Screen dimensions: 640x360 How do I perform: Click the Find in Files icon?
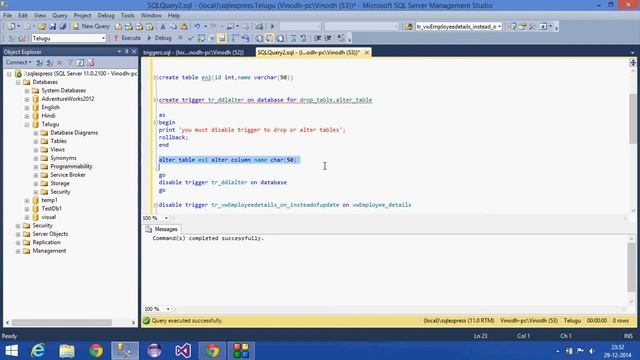[408, 27]
